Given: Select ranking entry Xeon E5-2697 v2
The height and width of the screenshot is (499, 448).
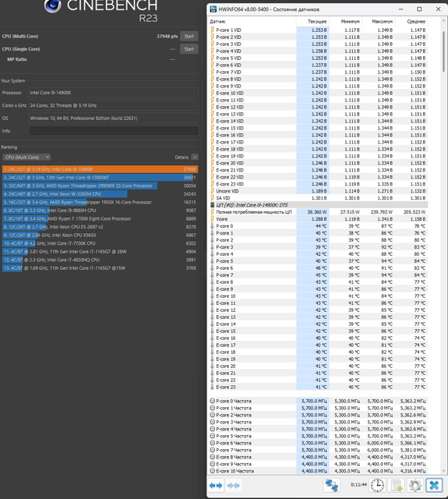Looking at the screenshot, I should click(x=100, y=227).
